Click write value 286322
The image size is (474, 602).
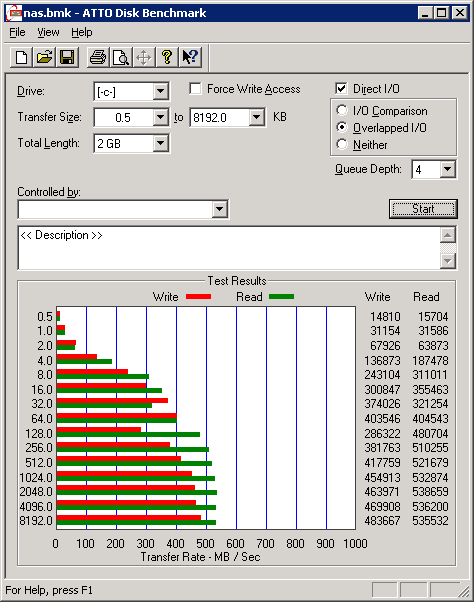pos(383,433)
